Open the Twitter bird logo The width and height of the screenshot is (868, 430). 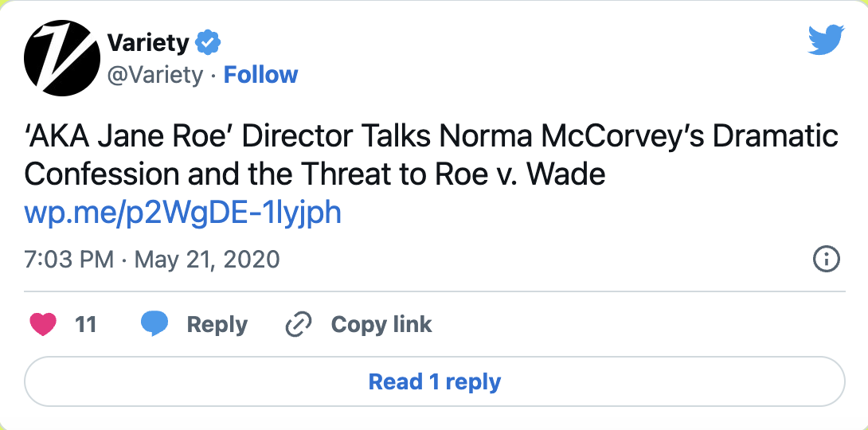tap(826, 40)
